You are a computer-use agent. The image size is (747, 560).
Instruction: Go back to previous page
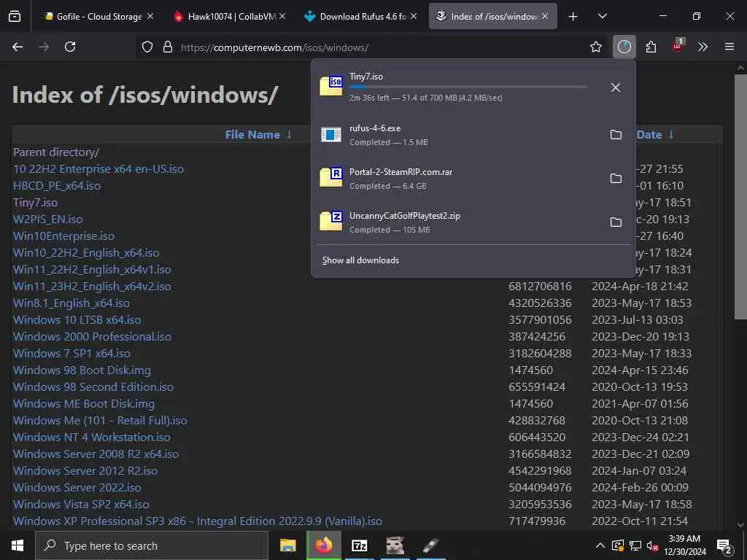coord(18,47)
